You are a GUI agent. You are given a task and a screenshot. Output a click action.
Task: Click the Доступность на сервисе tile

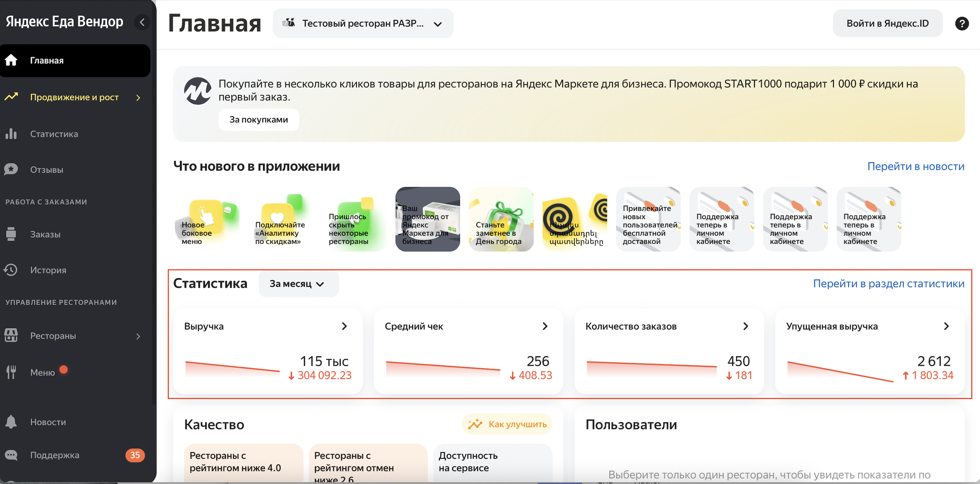(493, 463)
